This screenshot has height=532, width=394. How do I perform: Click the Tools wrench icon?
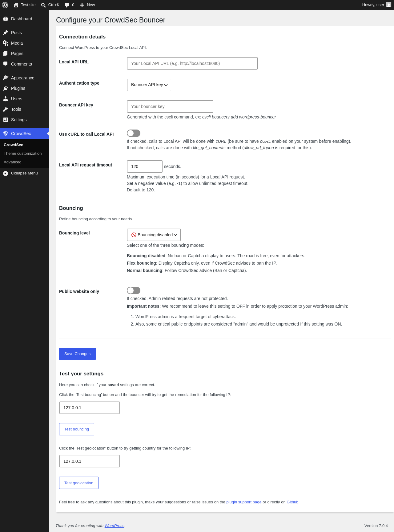coord(6,109)
